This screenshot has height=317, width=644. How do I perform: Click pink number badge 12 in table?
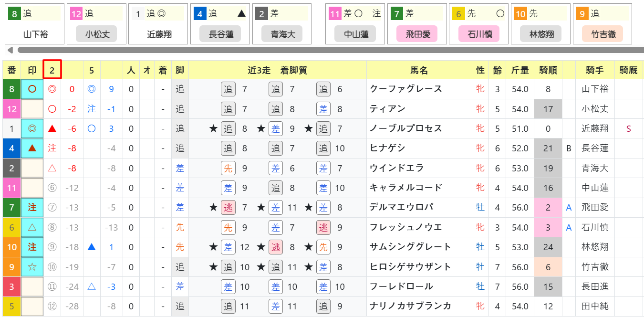coord(12,109)
